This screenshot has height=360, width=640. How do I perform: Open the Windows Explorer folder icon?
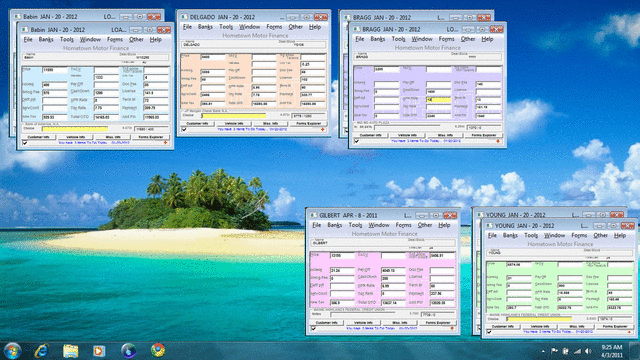pyautogui.click(x=70, y=351)
